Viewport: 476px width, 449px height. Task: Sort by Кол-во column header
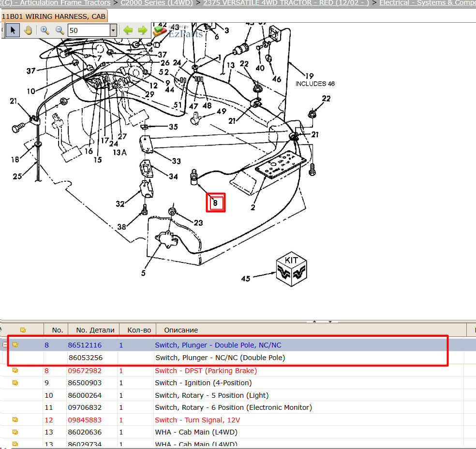click(x=138, y=330)
